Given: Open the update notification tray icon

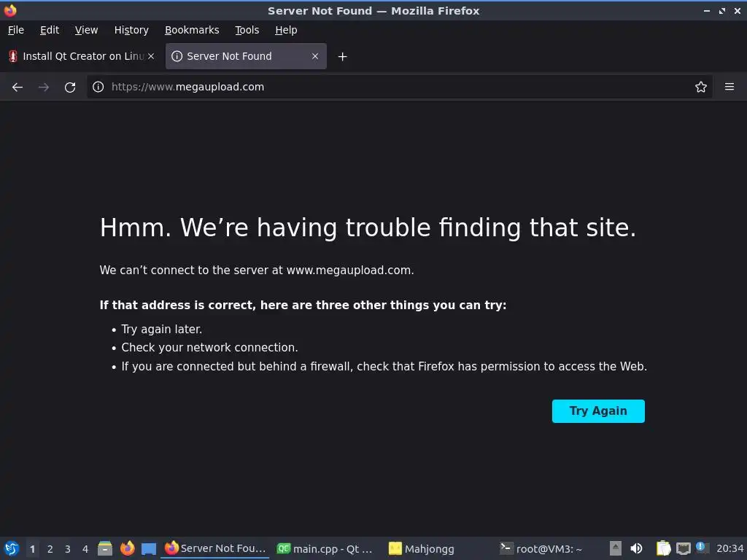Looking at the screenshot, I should tap(701, 547).
